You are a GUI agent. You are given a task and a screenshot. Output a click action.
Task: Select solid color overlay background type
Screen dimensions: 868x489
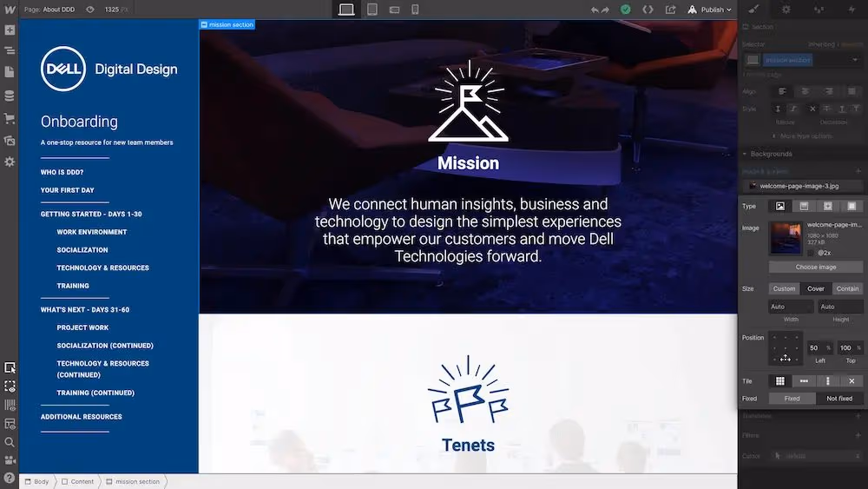tap(852, 206)
